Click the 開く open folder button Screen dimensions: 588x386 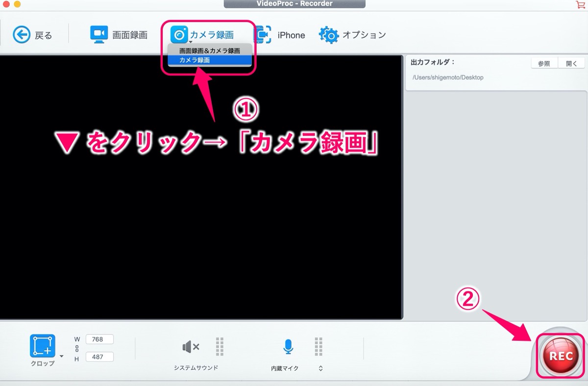click(571, 63)
